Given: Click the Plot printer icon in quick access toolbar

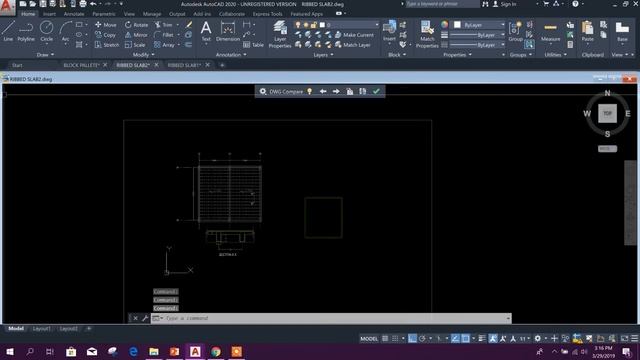Looking at the screenshot, I should 83,4.
